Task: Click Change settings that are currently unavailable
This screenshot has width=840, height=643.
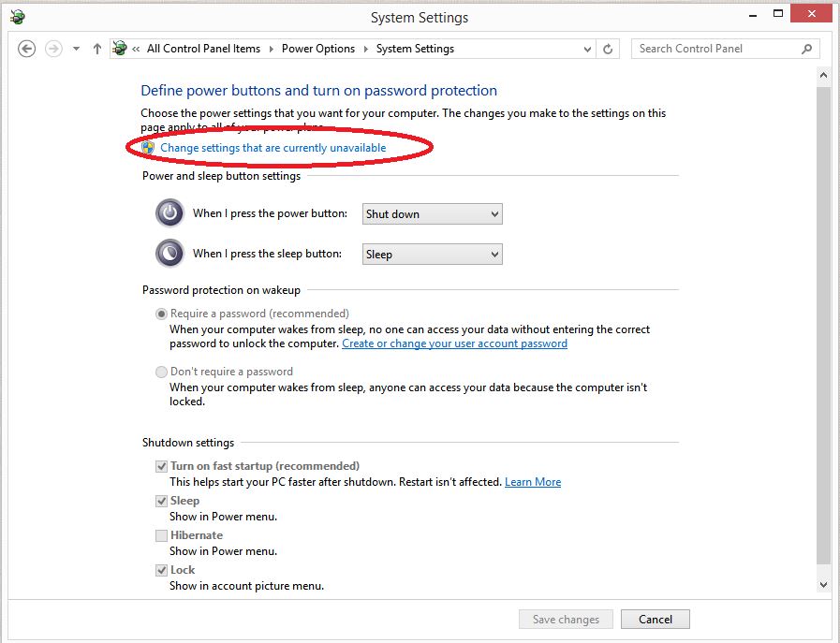Action: pos(273,148)
